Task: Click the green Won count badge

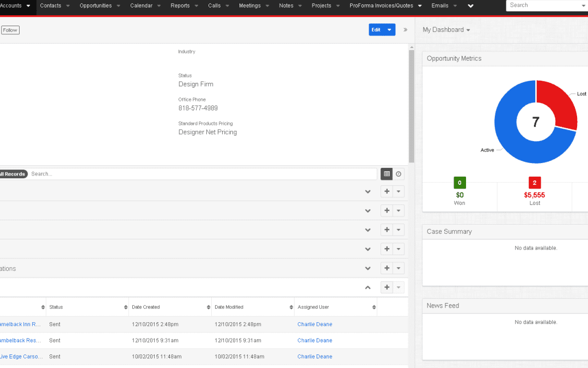Action: pyautogui.click(x=460, y=183)
